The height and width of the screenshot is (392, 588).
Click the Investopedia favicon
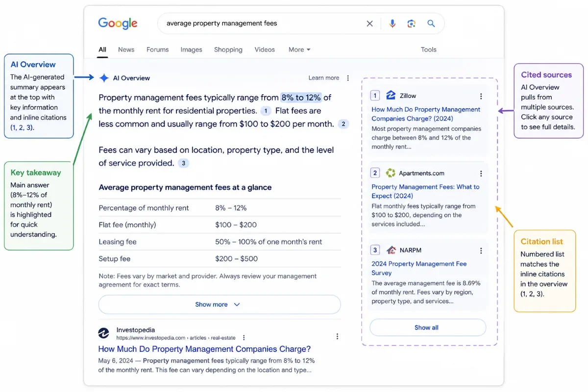click(104, 333)
